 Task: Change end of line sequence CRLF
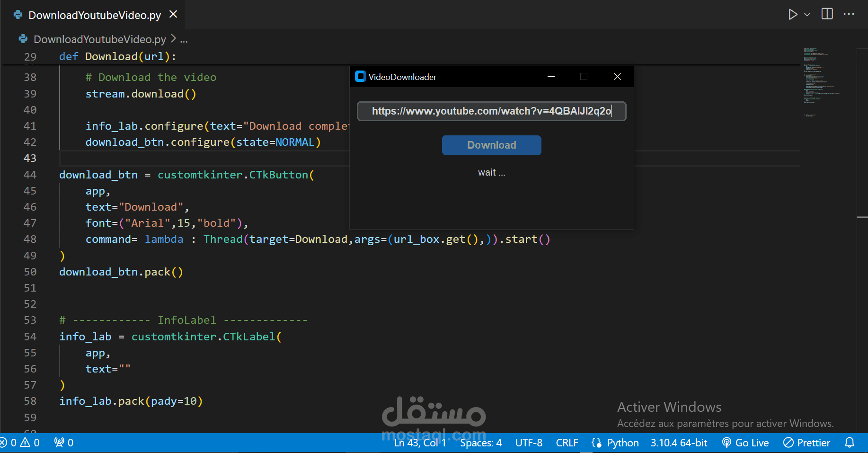pyautogui.click(x=567, y=443)
